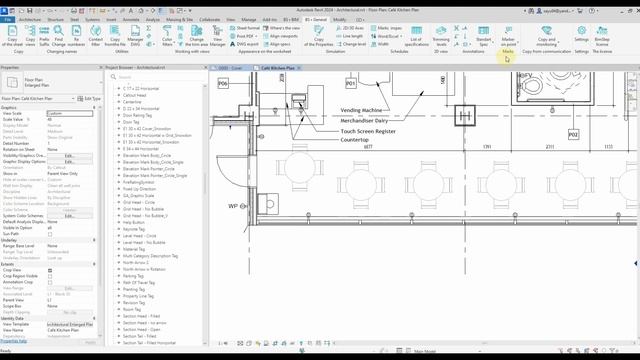Click Edit for Visibility/Graphics Overrides
Image resolution: width=640 pixels, height=360 pixels.
(x=69, y=156)
